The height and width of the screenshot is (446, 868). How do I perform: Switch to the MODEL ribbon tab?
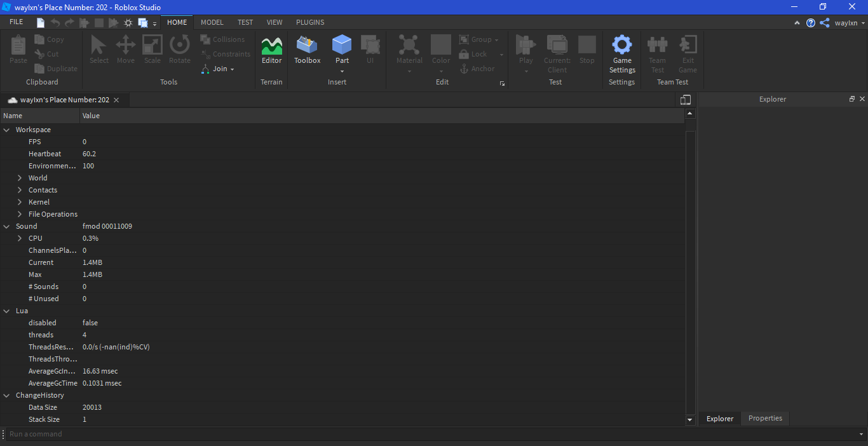[212, 22]
